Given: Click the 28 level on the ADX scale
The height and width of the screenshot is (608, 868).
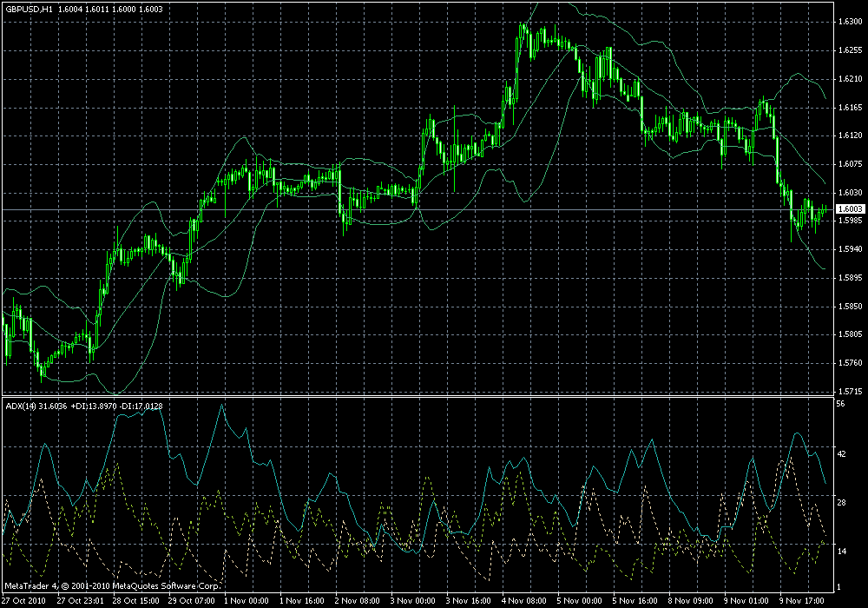Looking at the screenshot, I should coord(841,503).
